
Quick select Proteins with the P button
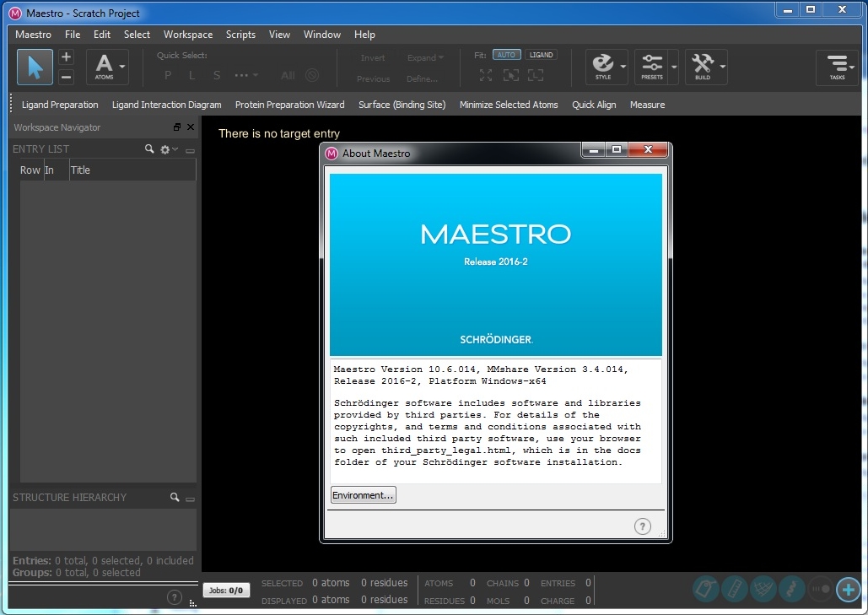[168, 75]
